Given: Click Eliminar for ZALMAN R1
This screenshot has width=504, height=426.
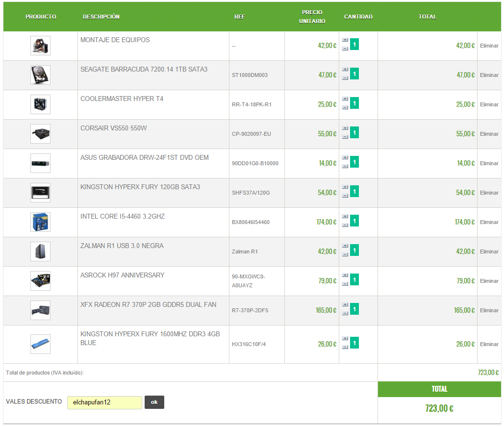Looking at the screenshot, I should coord(489,251).
